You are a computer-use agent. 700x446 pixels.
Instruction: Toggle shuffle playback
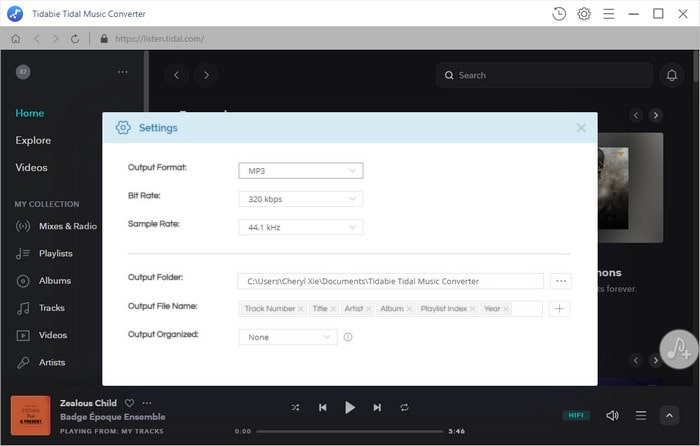tap(296, 408)
